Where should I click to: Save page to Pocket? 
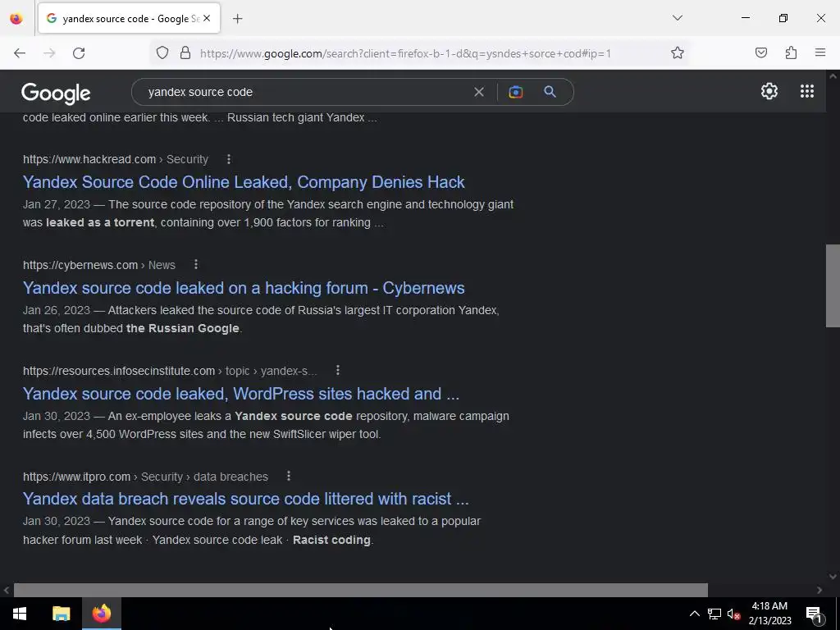[760, 53]
